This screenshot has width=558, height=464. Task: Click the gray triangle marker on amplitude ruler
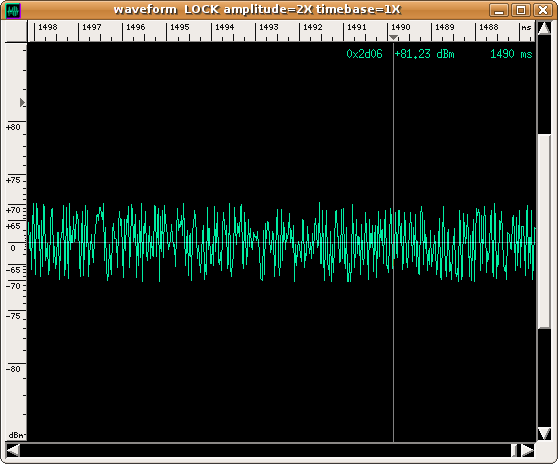click(x=22, y=102)
